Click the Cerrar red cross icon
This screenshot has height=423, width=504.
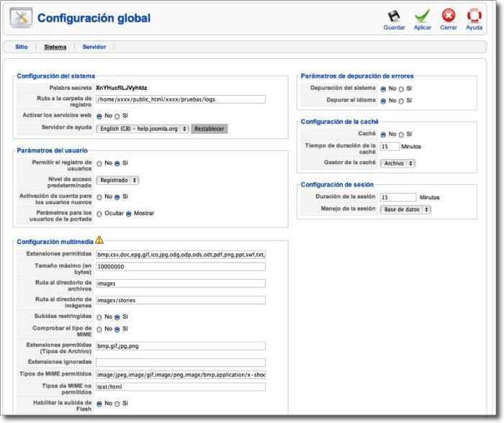(x=449, y=16)
